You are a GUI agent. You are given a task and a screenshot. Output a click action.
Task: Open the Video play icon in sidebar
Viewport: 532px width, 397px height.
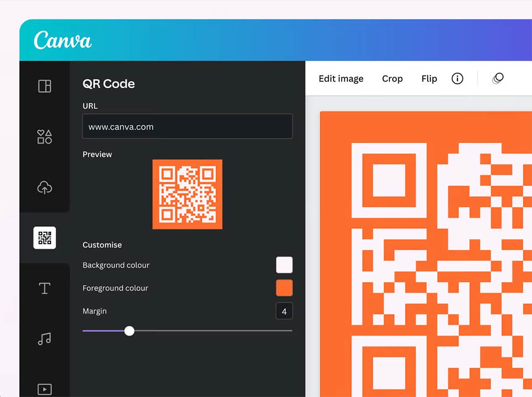pos(45,389)
